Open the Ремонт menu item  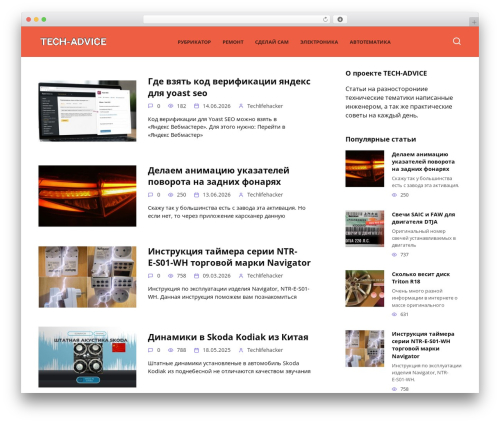tap(233, 42)
